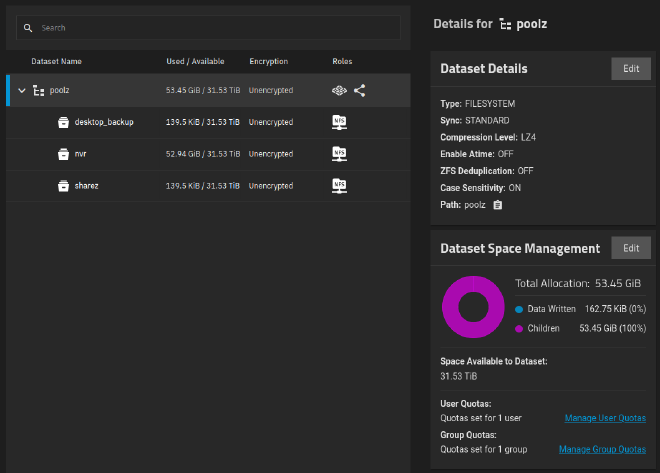
Task: Collapse the poolz dataset tree
Action: coord(22,90)
